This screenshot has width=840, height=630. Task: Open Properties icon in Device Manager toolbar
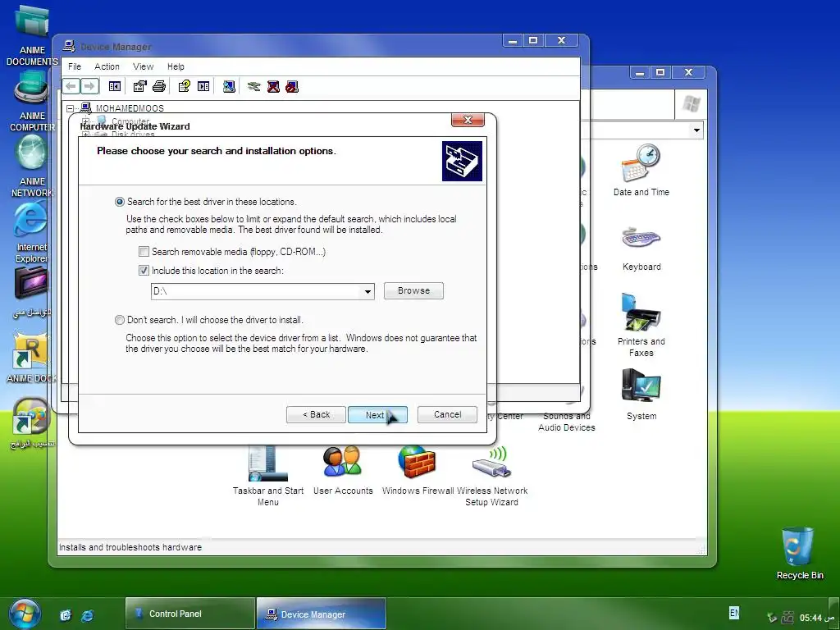point(139,86)
